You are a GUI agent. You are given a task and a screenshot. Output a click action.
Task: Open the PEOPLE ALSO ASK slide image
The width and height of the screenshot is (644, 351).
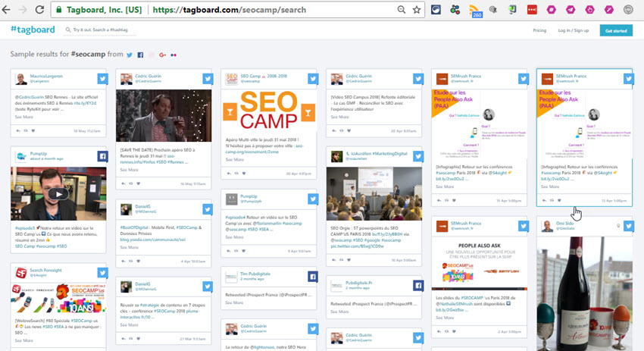(479, 265)
